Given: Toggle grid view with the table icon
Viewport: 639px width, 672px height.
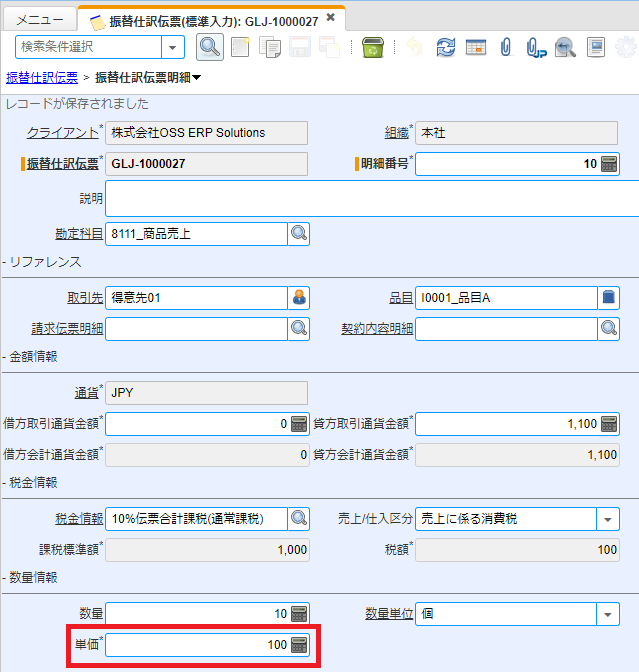Looking at the screenshot, I should pyautogui.click(x=476, y=47).
